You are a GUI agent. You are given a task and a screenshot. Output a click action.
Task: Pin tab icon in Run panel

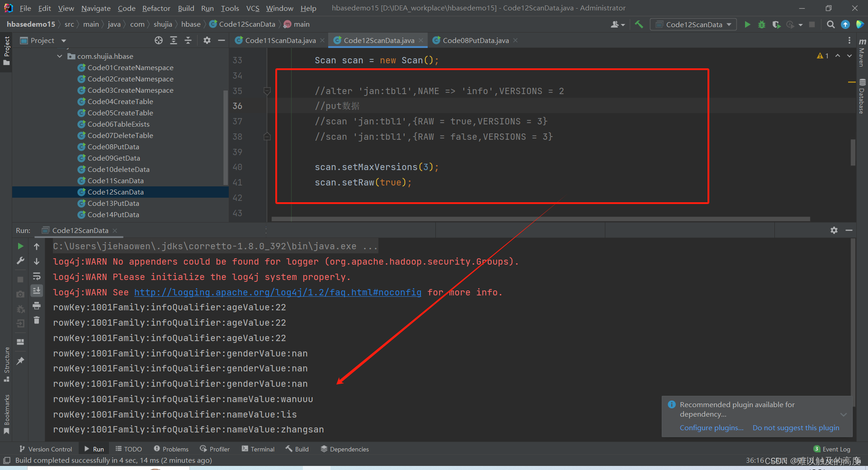point(20,361)
